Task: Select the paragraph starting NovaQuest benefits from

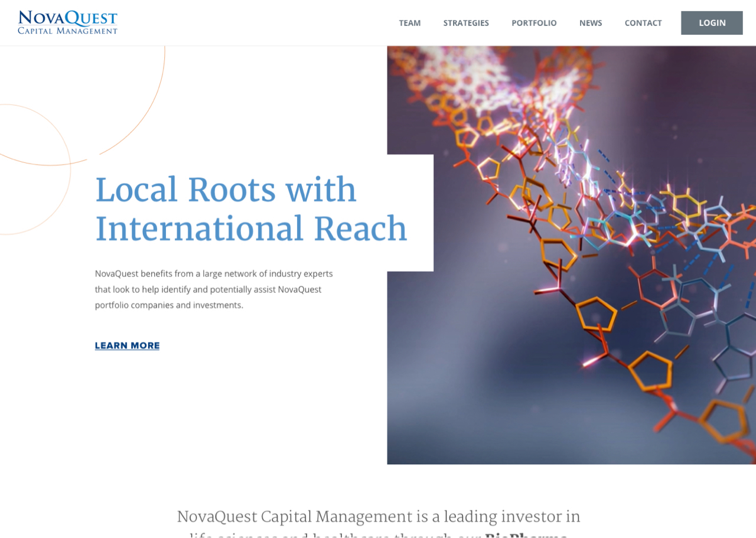Action: (x=214, y=289)
